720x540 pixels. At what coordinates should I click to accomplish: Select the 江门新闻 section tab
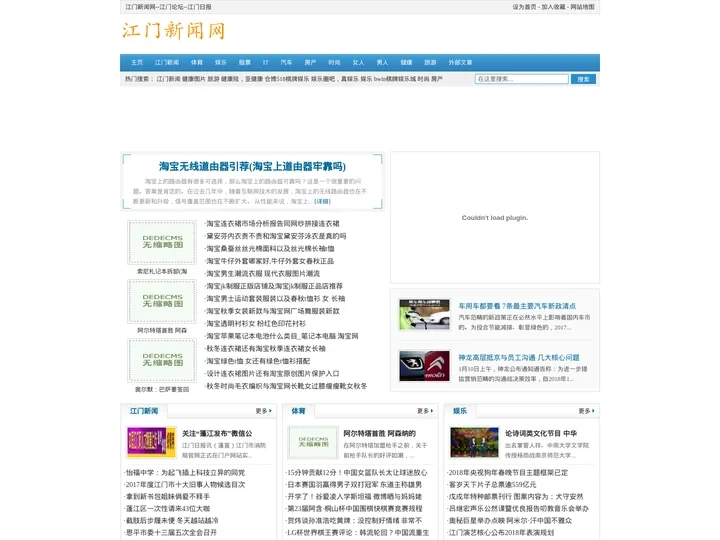click(x=144, y=411)
